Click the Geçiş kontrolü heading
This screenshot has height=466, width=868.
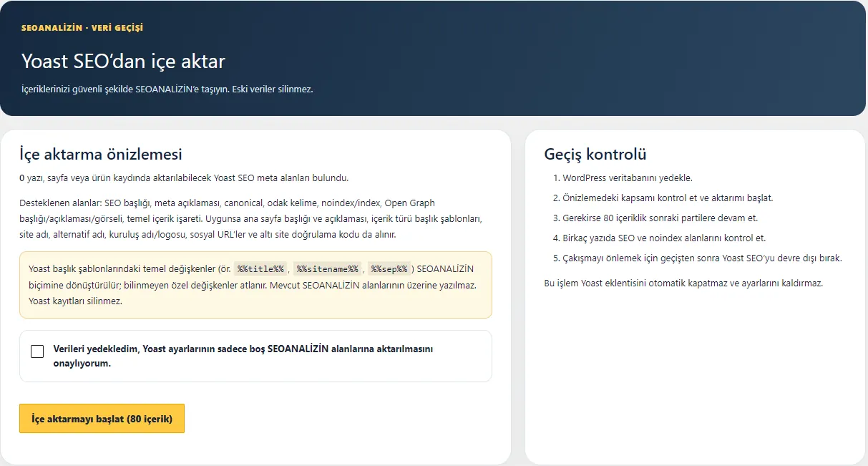click(595, 154)
